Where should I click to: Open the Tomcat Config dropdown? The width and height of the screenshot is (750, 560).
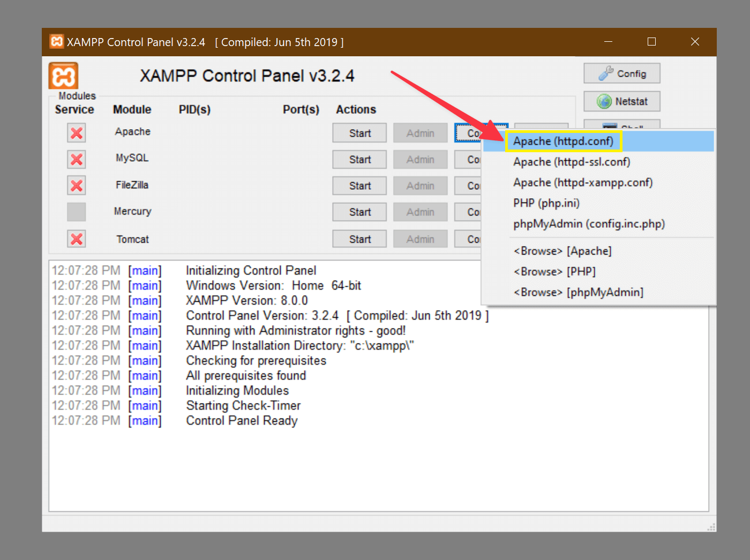point(468,239)
